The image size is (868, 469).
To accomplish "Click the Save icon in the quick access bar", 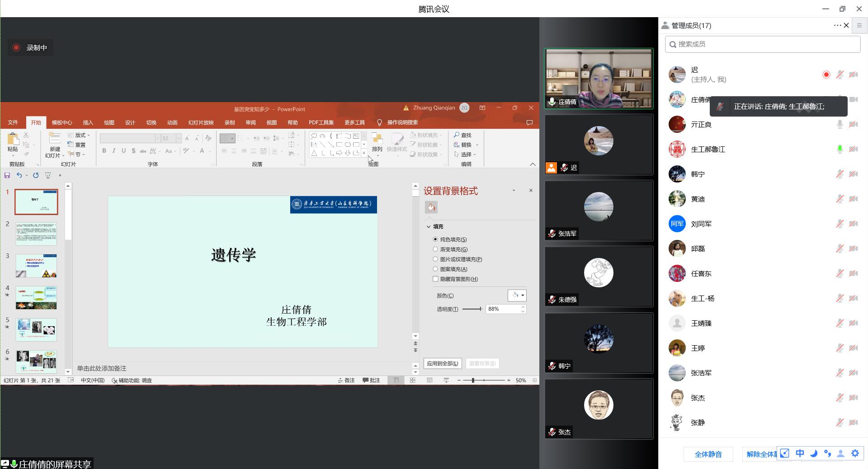I will [7, 175].
